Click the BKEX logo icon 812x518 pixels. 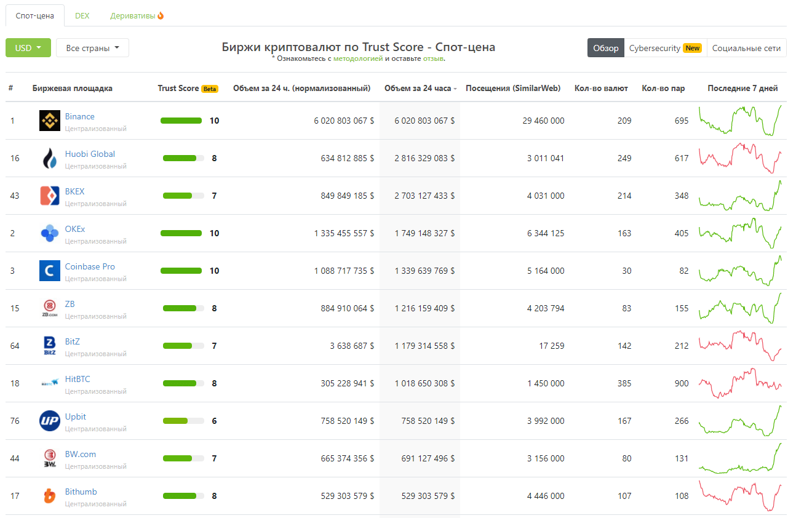point(50,196)
